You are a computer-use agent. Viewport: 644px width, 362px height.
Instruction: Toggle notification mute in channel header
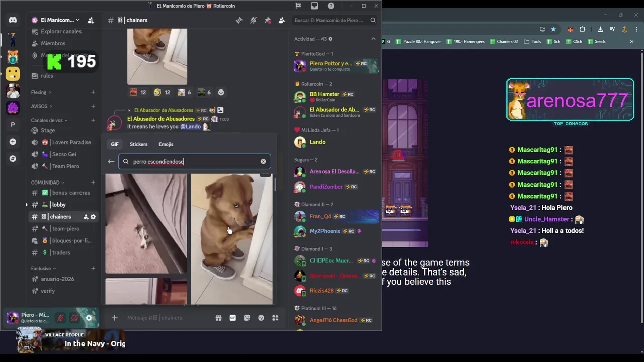(x=253, y=20)
